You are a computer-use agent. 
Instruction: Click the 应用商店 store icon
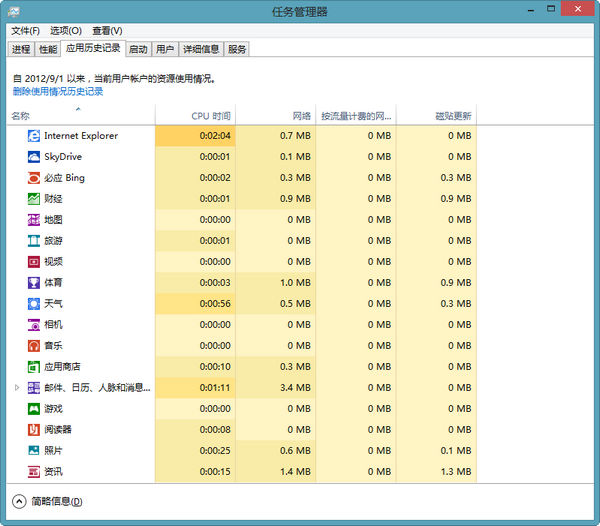coord(33,367)
